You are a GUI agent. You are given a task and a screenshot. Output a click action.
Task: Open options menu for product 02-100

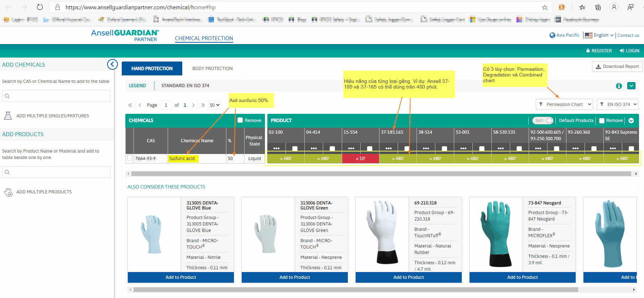click(x=276, y=148)
